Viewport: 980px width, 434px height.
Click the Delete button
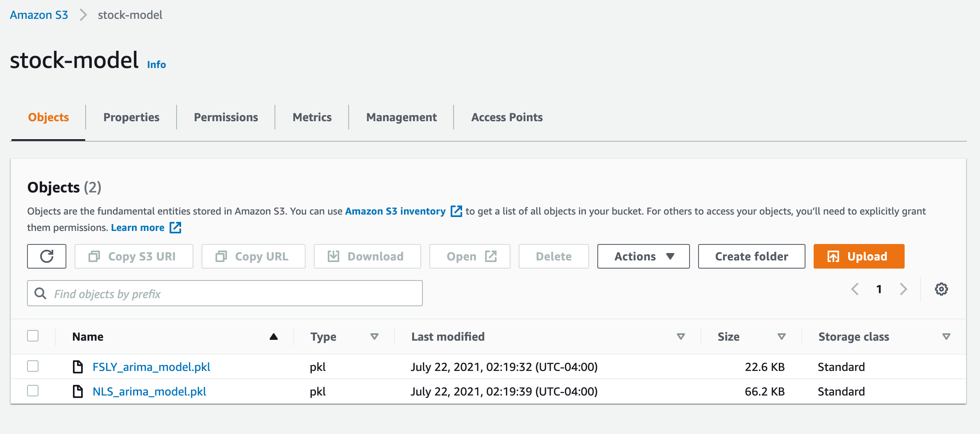(x=554, y=256)
